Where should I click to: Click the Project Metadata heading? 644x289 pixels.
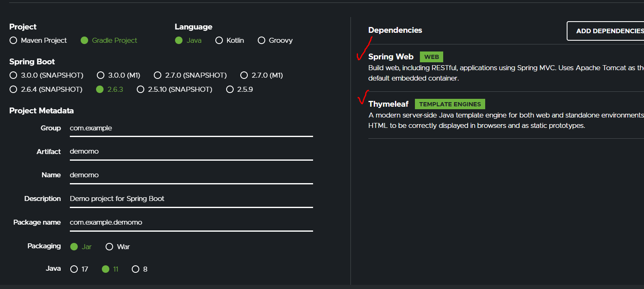(x=42, y=111)
